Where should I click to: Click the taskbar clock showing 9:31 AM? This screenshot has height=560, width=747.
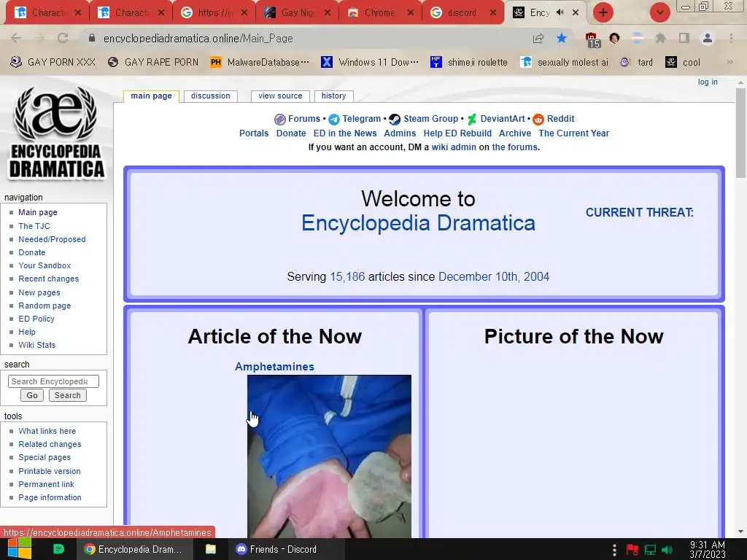coord(708,549)
